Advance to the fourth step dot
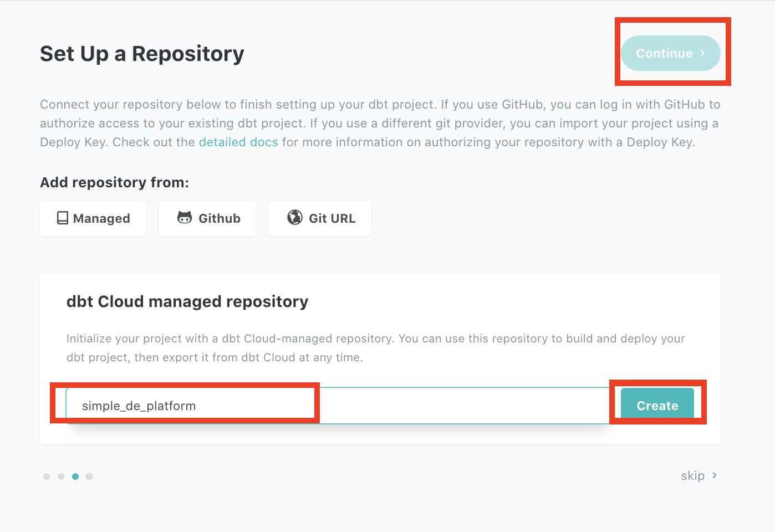The width and height of the screenshot is (775, 532). coord(89,477)
